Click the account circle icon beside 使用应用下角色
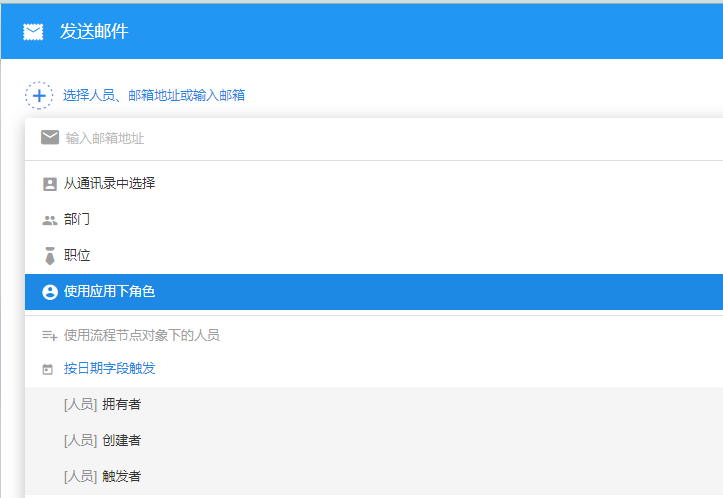 pos(50,292)
